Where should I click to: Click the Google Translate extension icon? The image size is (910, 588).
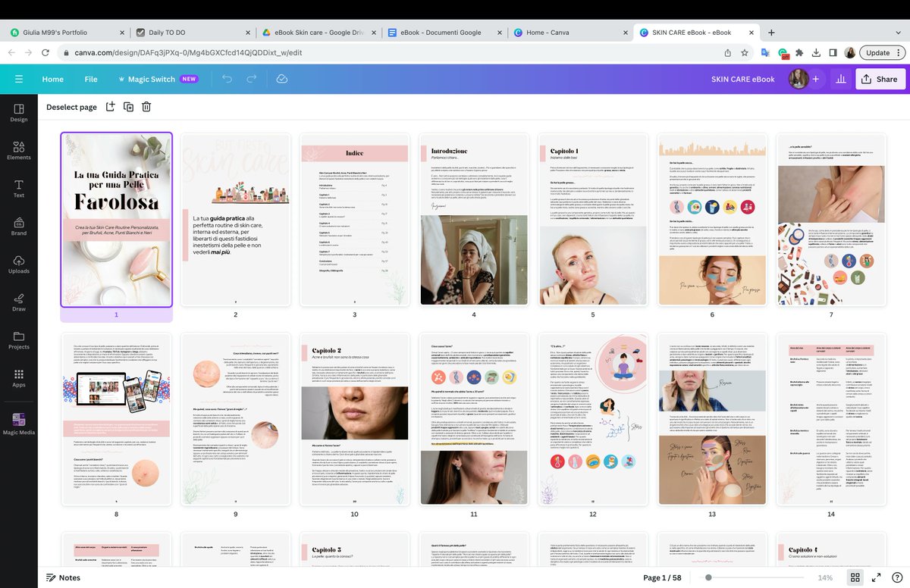click(765, 52)
